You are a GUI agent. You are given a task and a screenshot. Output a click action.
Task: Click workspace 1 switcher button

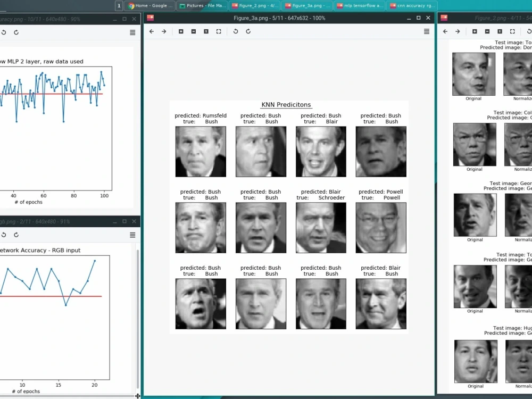coord(119,5)
